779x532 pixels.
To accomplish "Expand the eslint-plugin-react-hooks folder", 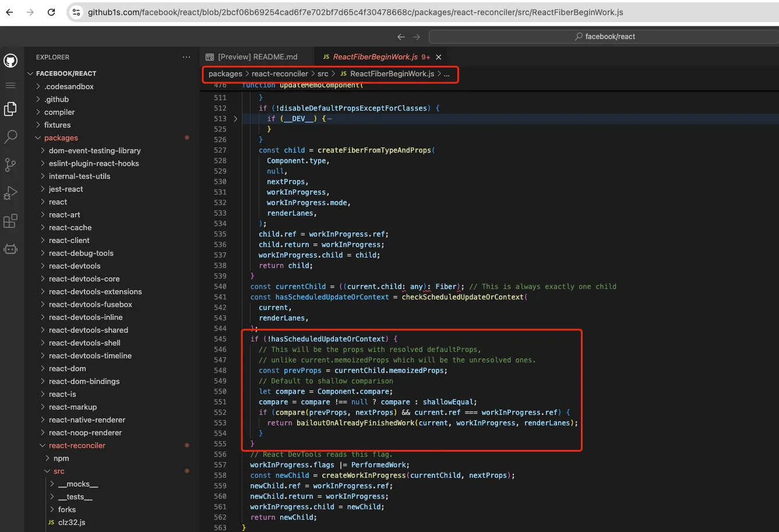I will pos(112,163).
